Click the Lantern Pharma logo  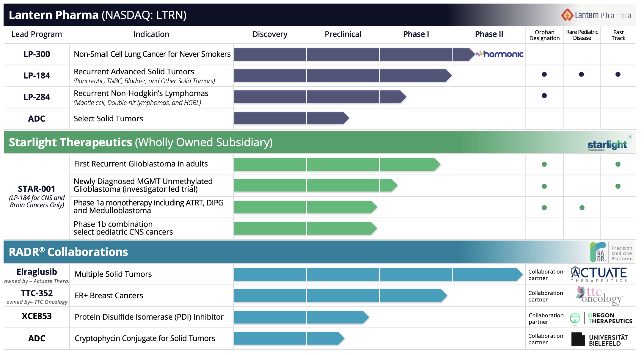pyautogui.click(x=596, y=15)
